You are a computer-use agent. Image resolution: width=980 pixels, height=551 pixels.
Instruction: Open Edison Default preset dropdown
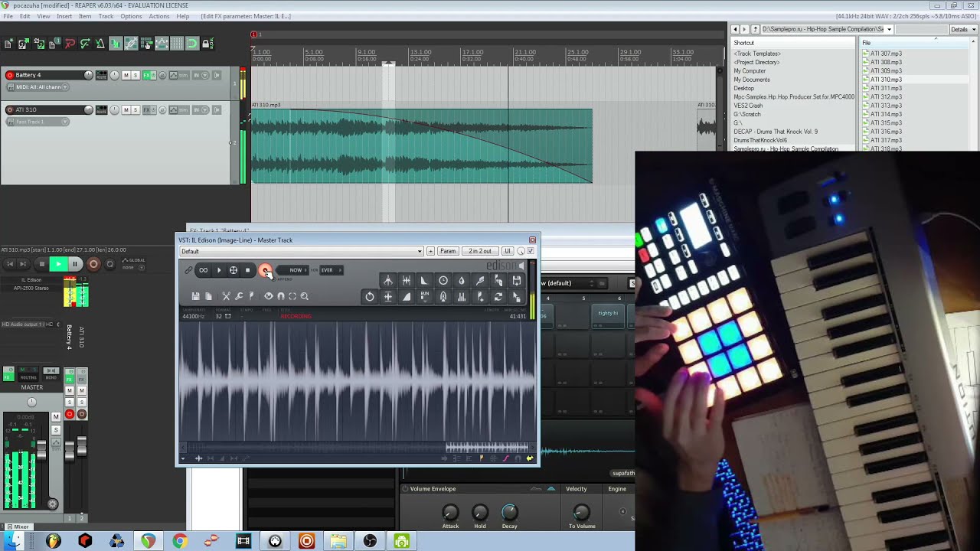pos(301,251)
